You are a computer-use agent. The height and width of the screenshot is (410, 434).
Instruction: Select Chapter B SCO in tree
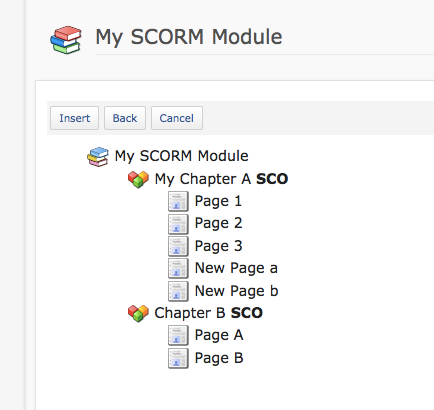click(209, 313)
